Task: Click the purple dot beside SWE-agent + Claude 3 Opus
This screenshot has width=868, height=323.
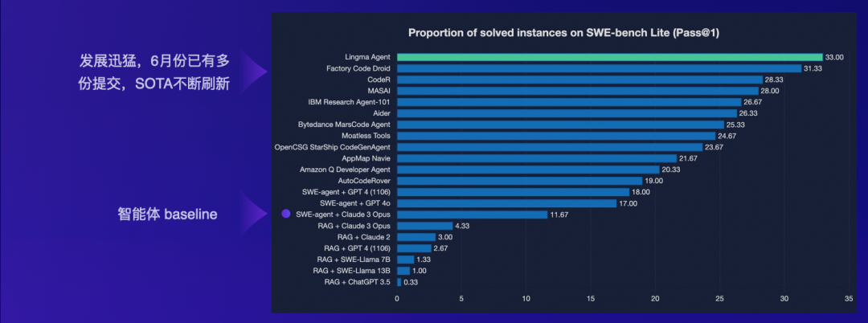Action: click(285, 215)
